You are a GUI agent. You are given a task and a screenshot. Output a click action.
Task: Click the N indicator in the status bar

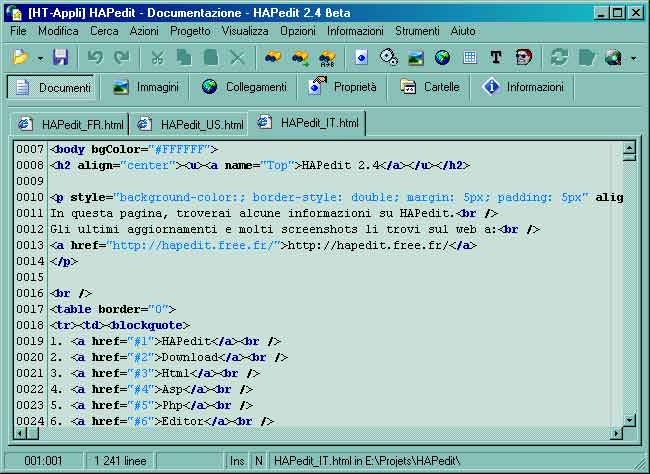pos(259,461)
